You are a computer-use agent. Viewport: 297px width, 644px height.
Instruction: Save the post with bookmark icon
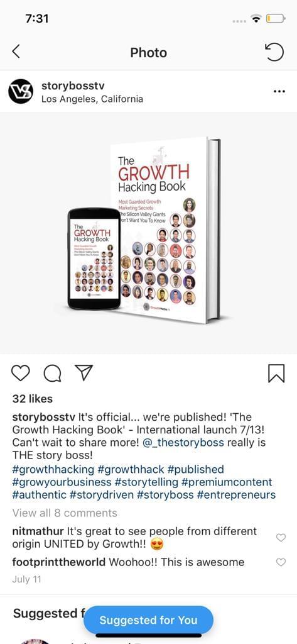click(276, 374)
